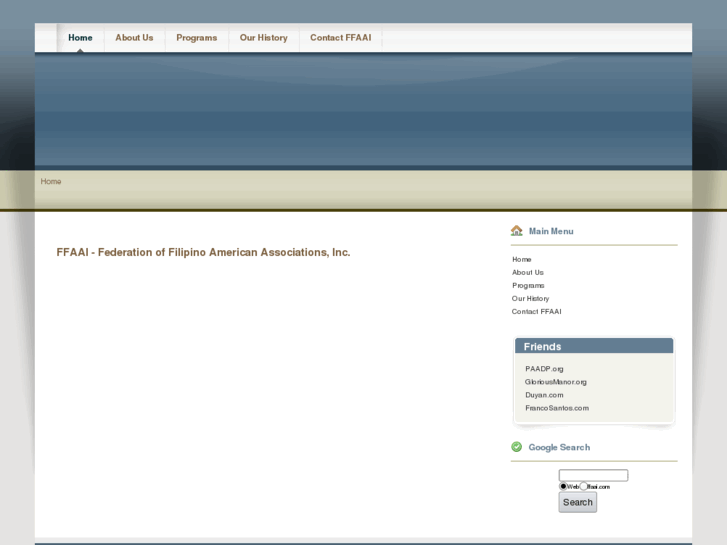Open Our History in top navigation bar

pos(263,38)
